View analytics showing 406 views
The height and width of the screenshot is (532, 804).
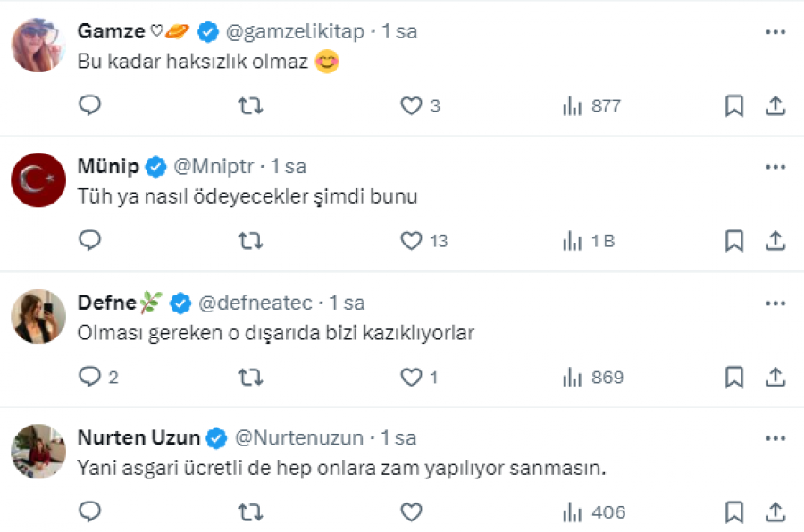(594, 512)
